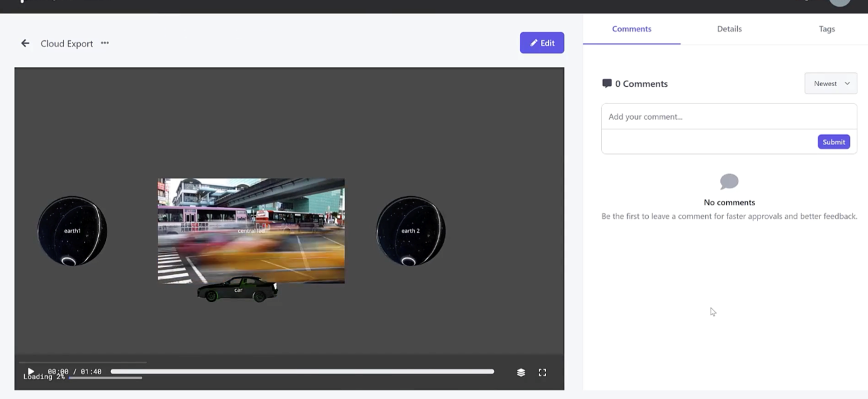The image size is (868, 399).
Task: Play the video preview
Action: tap(31, 371)
